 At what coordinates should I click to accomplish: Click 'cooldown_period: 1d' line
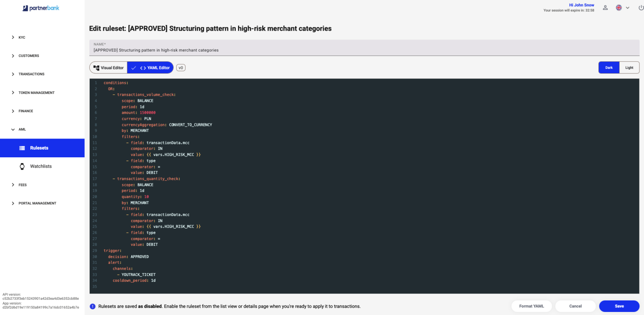[134, 281]
